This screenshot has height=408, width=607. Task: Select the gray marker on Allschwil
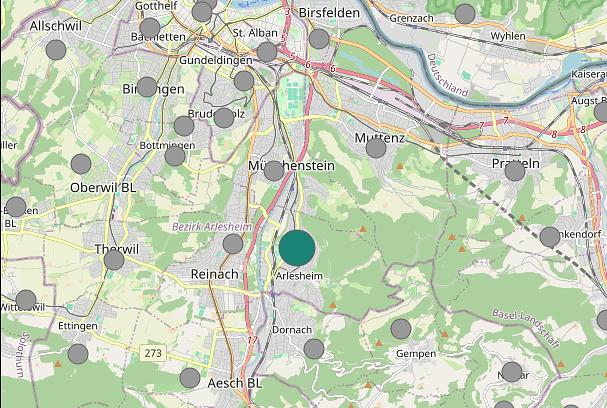(56, 50)
